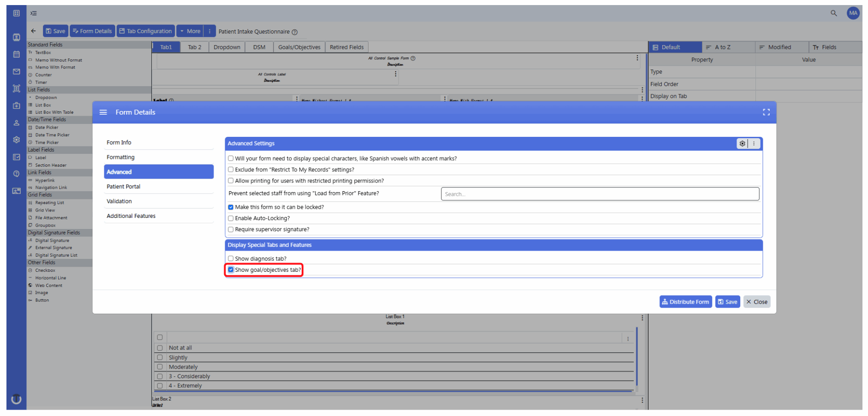Select the Horizontal Line field type

pos(51,278)
